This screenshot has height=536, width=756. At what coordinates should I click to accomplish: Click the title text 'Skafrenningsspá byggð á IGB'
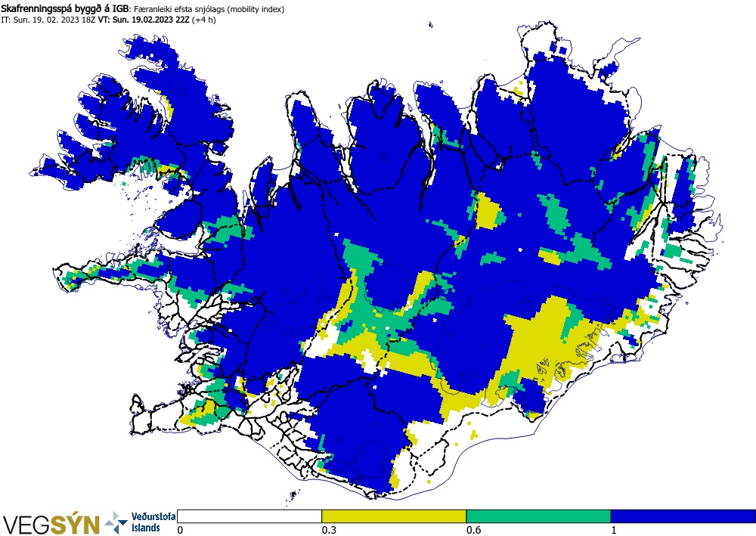[x=65, y=8]
